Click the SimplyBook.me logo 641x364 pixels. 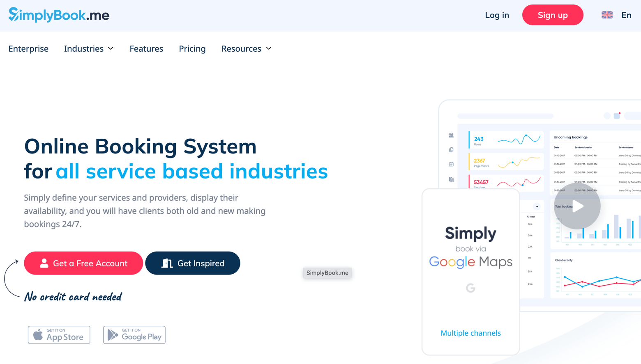click(x=59, y=15)
